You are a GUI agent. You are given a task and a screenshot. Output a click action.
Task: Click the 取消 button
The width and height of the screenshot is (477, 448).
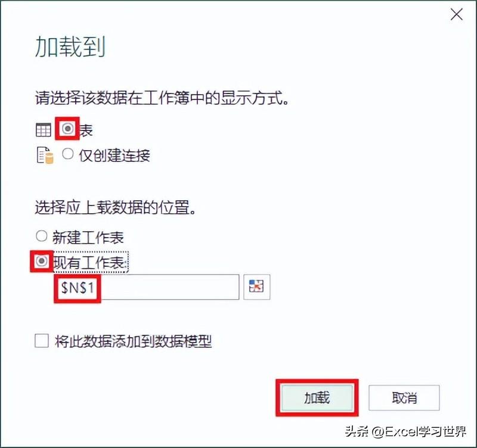click(x=404, y=398)
